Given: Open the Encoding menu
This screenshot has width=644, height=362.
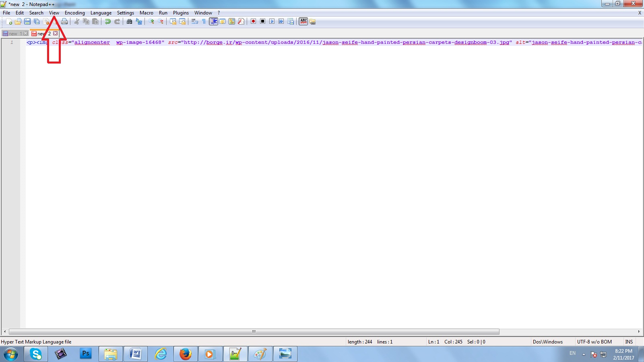Looking at the screenshot, I should [74, 13].
